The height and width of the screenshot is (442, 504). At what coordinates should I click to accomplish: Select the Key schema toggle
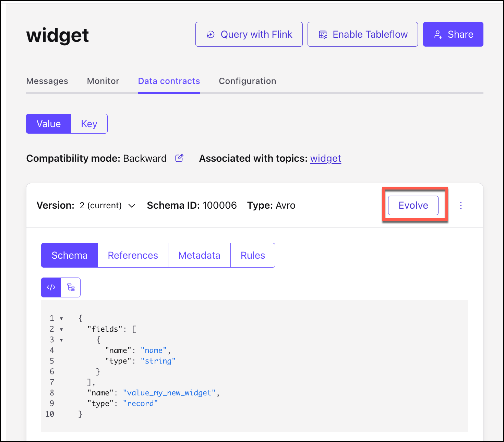click(89, 124)
